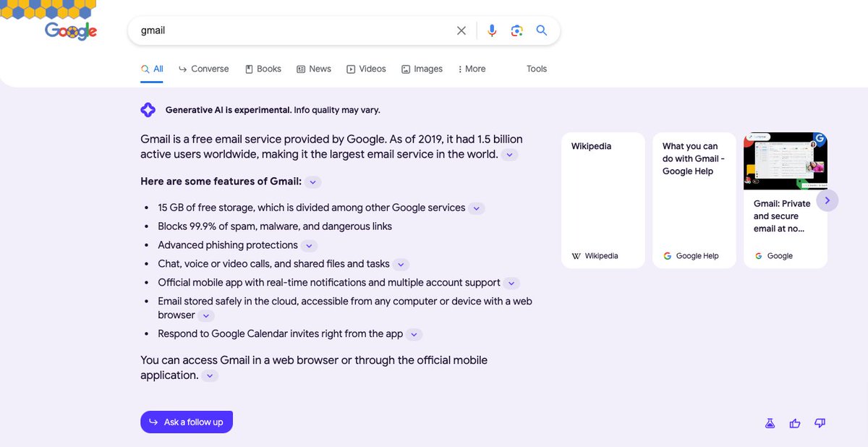The image size is (868, 447).
Task: Click the blue search magnifier button
Action: [541, 30]
